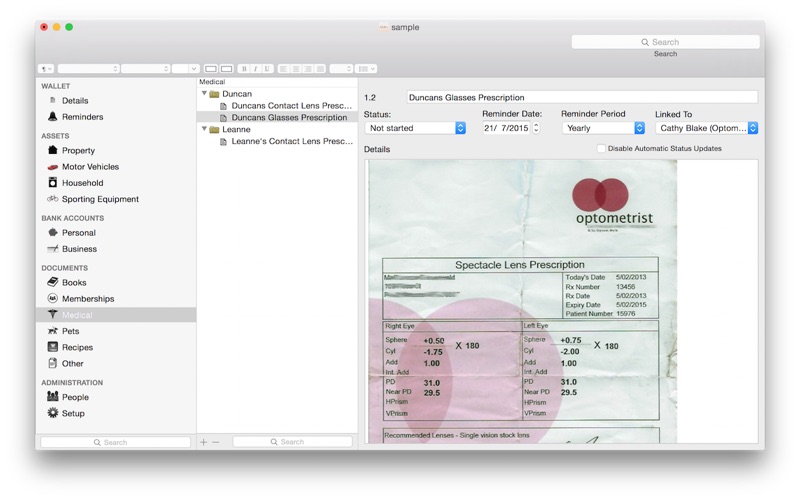
Task: Open the People administration icon
Action: tap(53, 396)
